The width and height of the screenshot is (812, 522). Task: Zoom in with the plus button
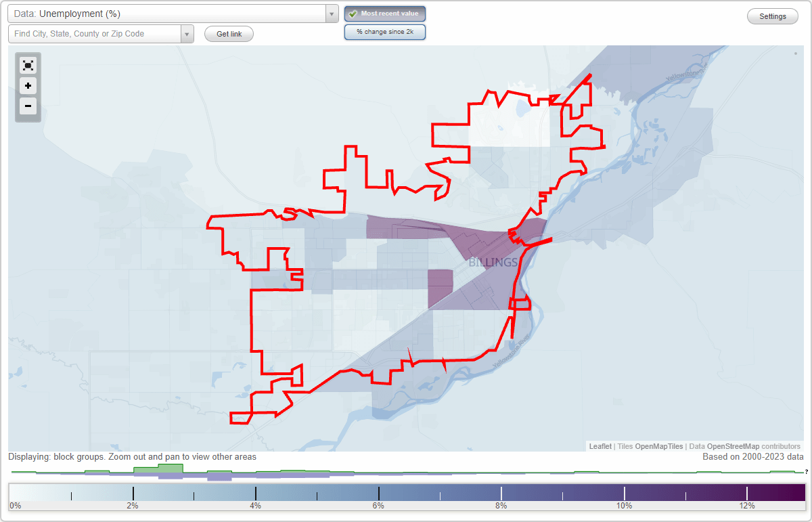coord(28,86)
